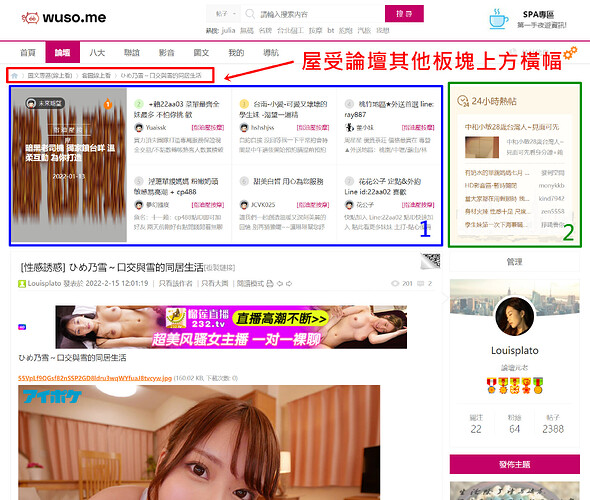The height and width of the screenshot is (500, 590).
Task: Open the 232.tv banner advertisement
Action: coord(231,327)
